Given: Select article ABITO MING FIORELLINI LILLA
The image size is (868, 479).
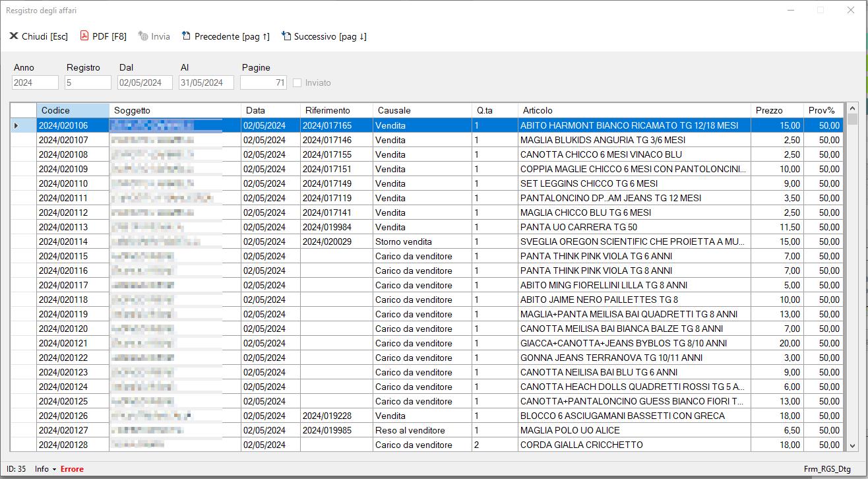Looking at the screenshot, I should pos(635,285).
